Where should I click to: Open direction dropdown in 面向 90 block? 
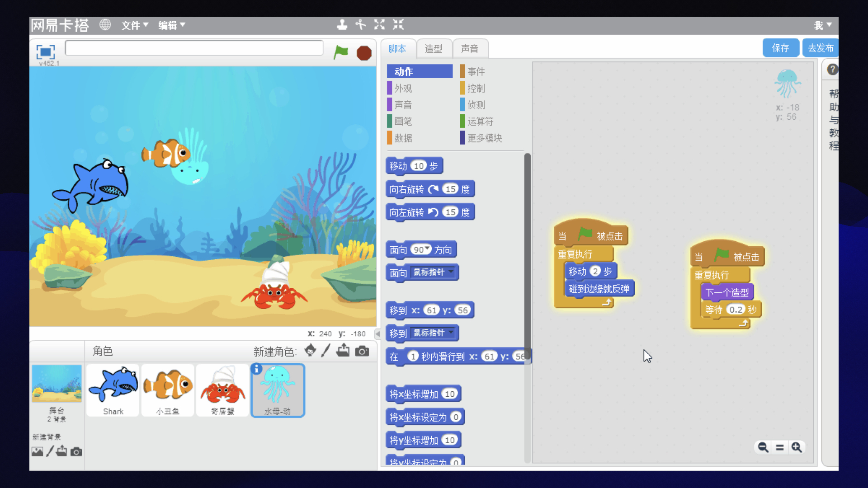pos(427,249)
